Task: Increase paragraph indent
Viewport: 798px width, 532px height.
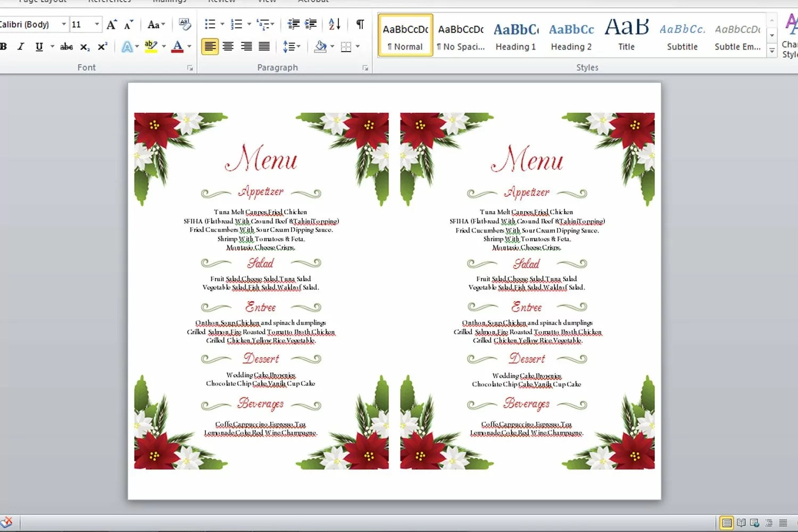Action: [311, 24]
